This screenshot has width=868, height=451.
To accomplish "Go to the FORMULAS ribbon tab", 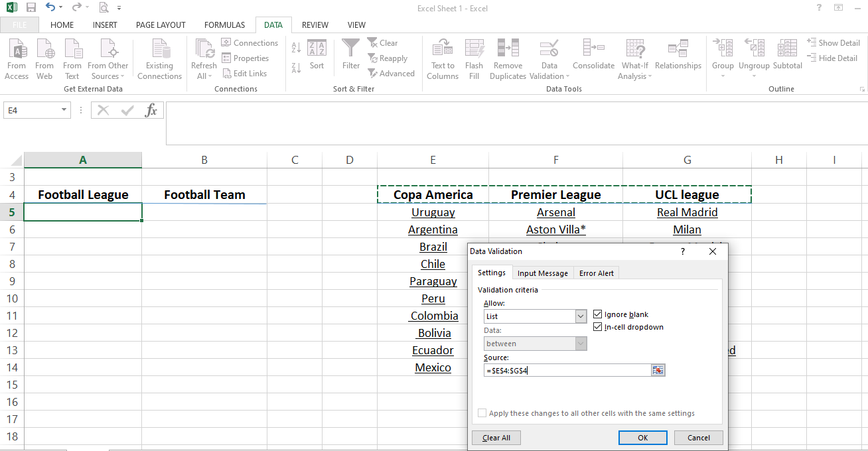I will (x=224, y=25).
